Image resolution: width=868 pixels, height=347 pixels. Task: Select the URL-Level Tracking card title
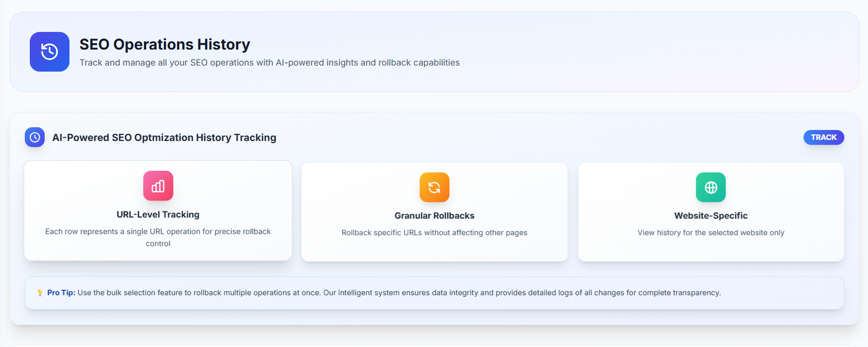coord(158,215)
